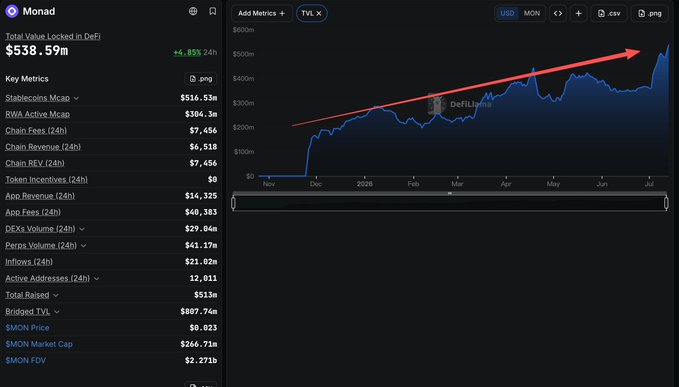Screen dimensions: 679x387
Task: Open Total Value Locked in DeFi link
Action: (x=53, y=36)
